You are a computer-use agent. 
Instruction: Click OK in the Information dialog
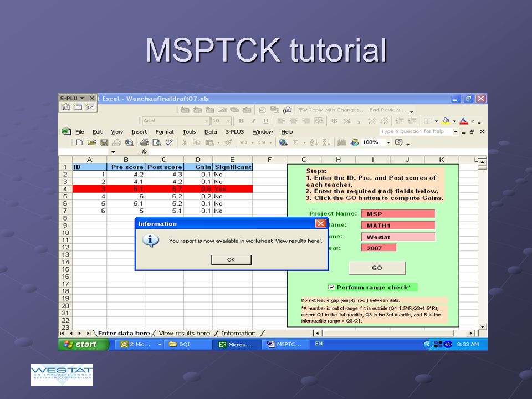(x=231, y=260)
